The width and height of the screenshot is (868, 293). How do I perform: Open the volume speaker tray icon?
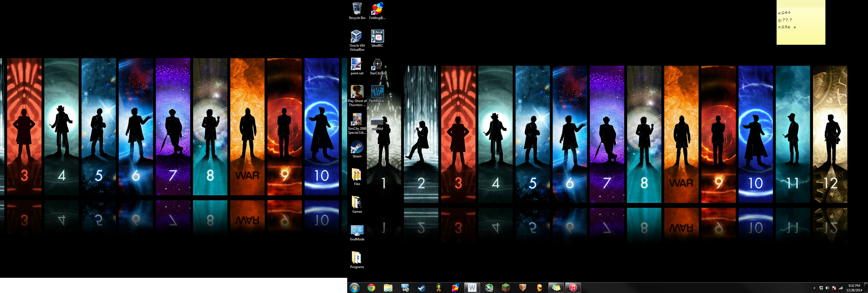pos(828,288)
